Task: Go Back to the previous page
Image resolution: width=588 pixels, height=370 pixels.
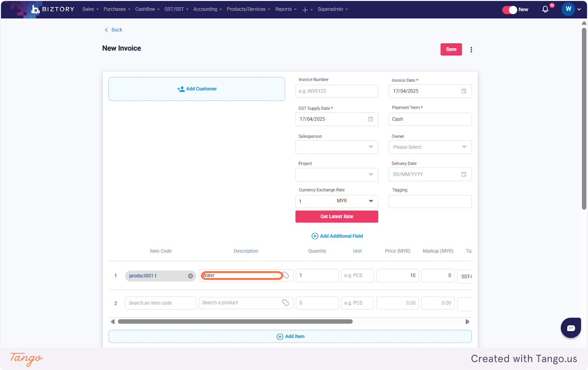Action: [x=113, y=30]
